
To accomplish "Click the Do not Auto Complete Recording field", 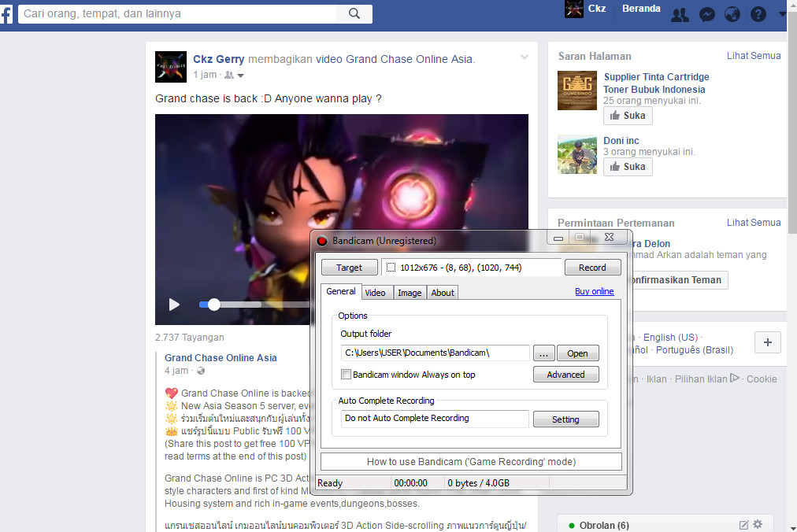I will click(435, 418).
